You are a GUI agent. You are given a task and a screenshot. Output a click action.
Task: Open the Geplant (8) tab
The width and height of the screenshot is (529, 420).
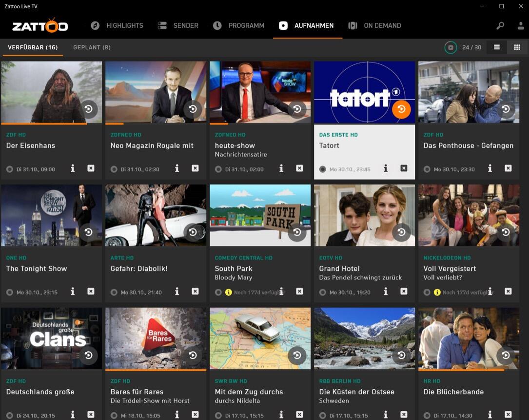[92, 47]
